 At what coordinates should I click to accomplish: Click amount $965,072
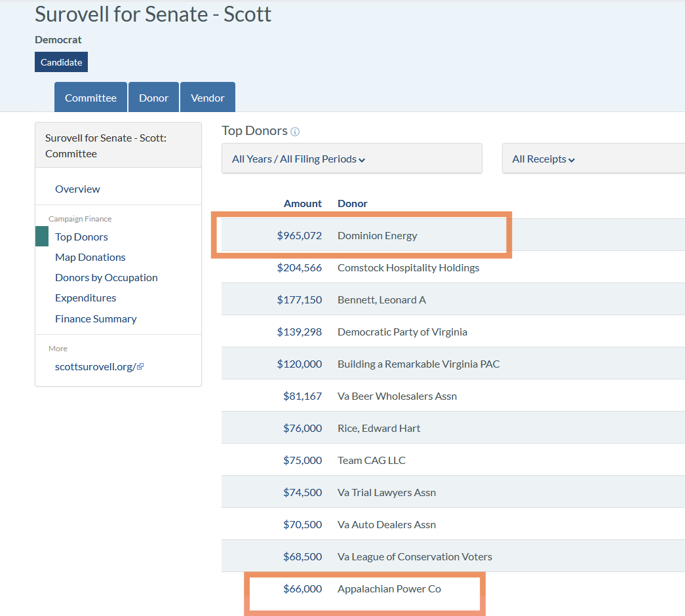300,235
